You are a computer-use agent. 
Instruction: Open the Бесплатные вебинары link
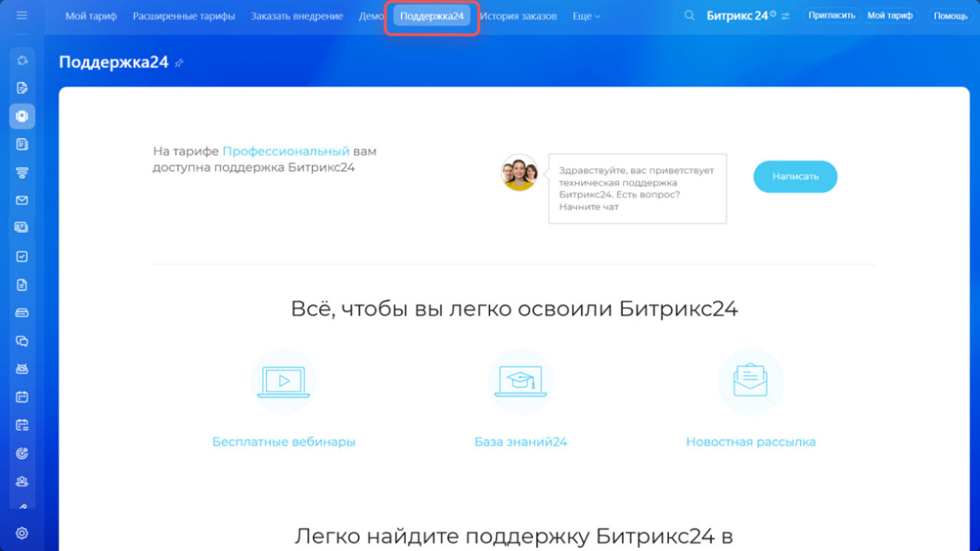click(283, 442)
